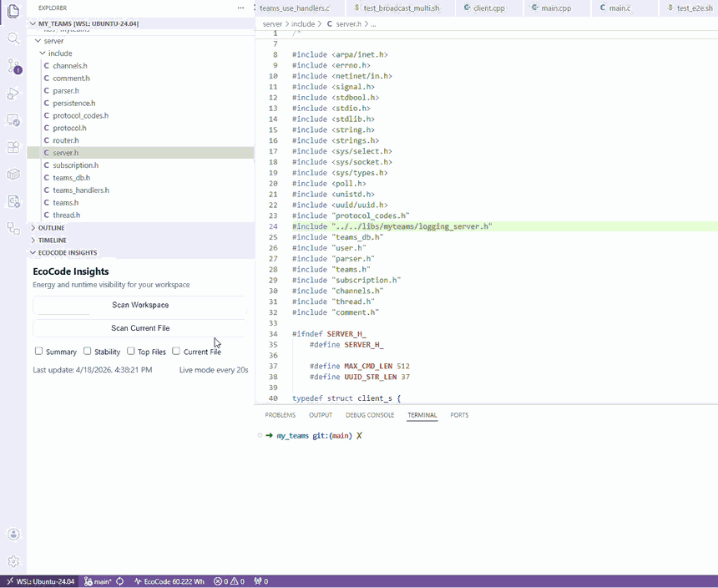The image size is (718, 588).
Task: Switch to the teams_use_handlers.c editor tab
Action: [x=294, y=8]
